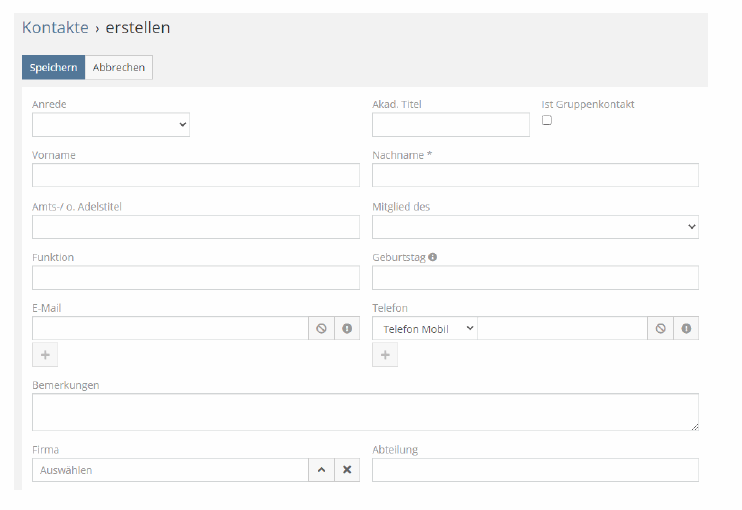Add another e-mail with plus button

click(45, 355)
